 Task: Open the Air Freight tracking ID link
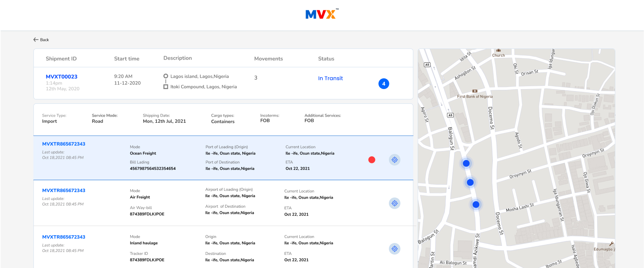click(64, 190)
